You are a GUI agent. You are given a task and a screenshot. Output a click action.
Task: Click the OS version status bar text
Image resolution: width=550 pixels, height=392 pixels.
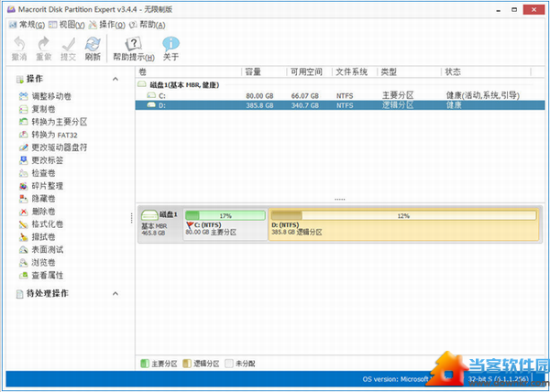[x=445, y=379]
